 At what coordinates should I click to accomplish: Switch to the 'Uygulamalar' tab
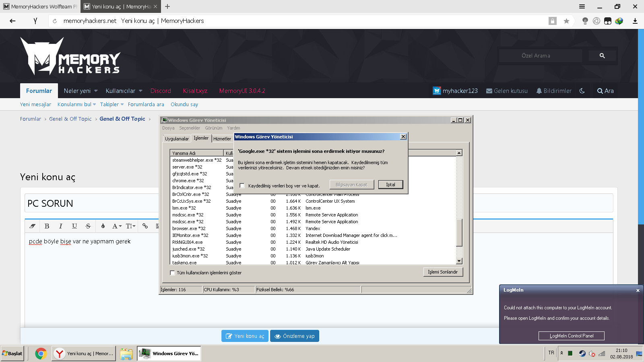coord(177,139)
